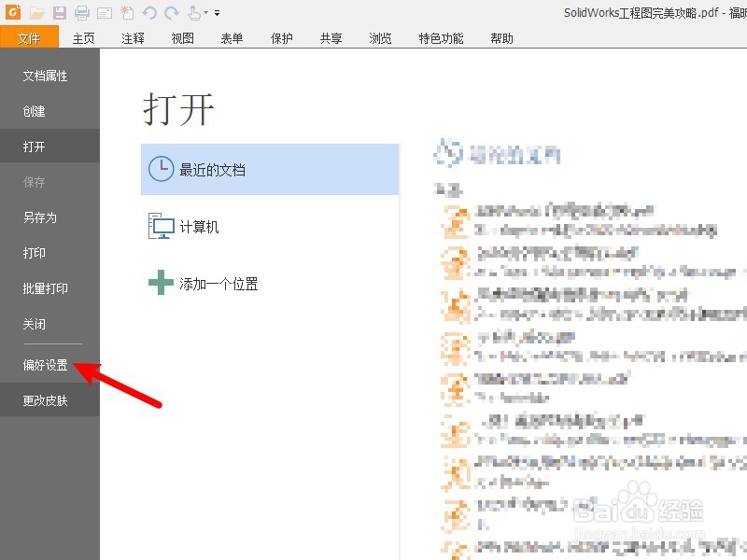This screenshot has height=560, width=747.
Task: Select 创建 in the file sidebar
Action: (x=50, y=111)
